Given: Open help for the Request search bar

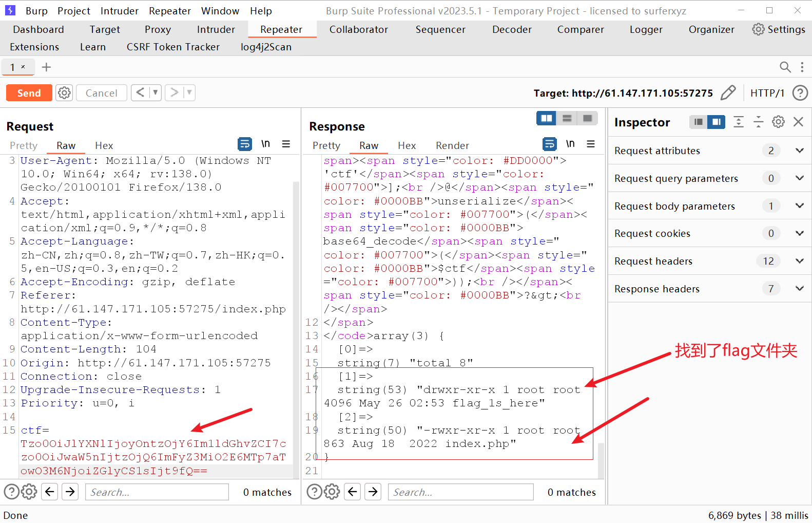Looking at the screenshot, I should pos(11,492).
